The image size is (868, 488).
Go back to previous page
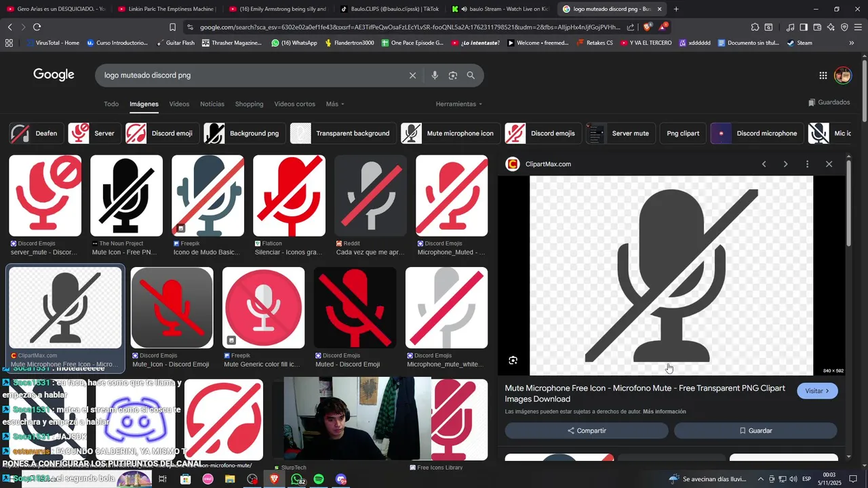9,27
